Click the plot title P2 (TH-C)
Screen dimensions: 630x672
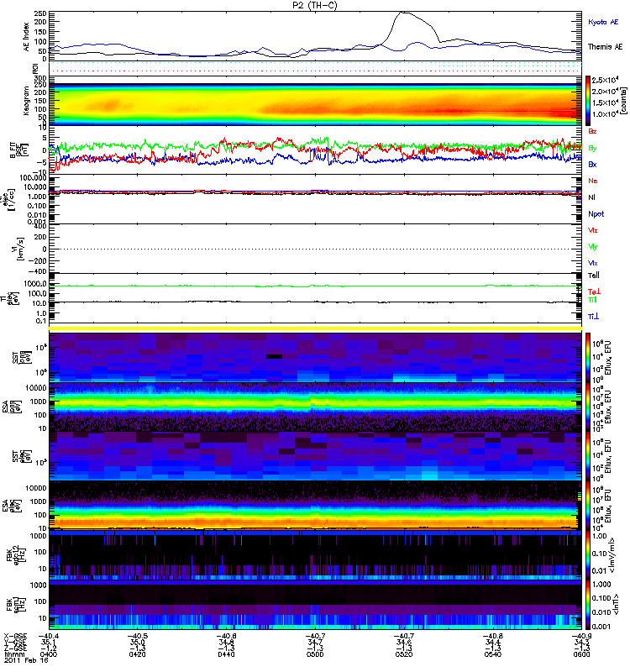(x=315, y=5)
